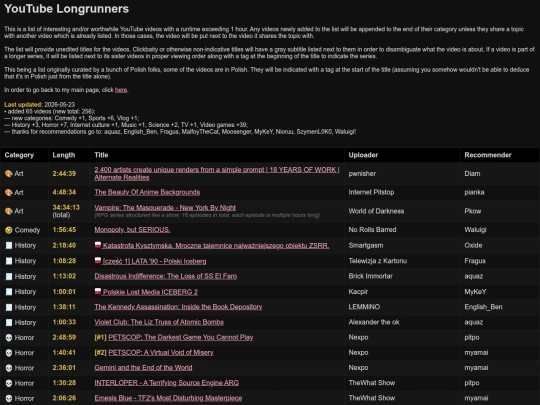The image size is (540, 405).
Task: Open '2,400 artists create unique renders' video link
Action: click(x=217, y=174)
